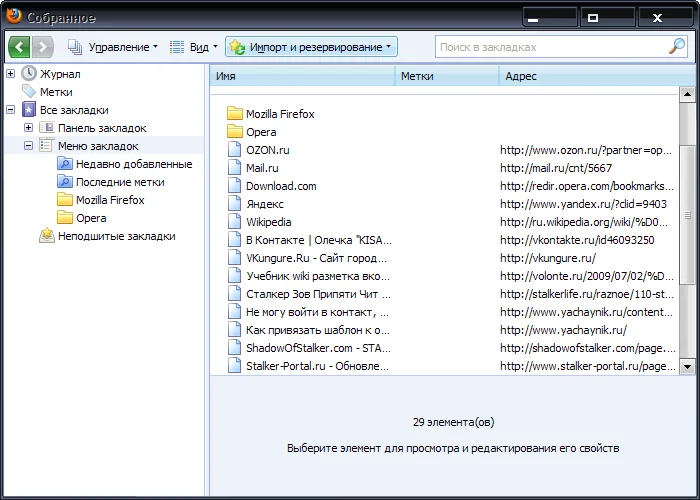The image size is (700, 500).
Task: Expand the Панель закладок node
Action: coord(29,128)
